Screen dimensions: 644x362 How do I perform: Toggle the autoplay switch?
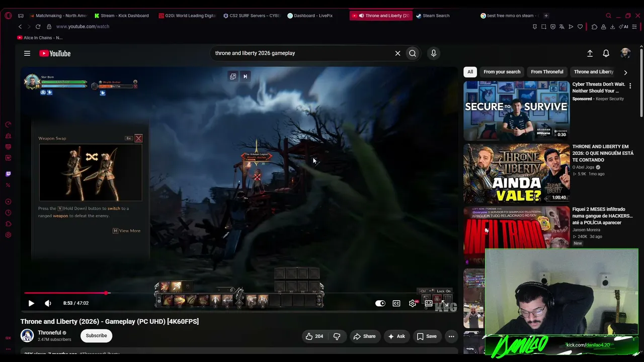coord(380,303)
